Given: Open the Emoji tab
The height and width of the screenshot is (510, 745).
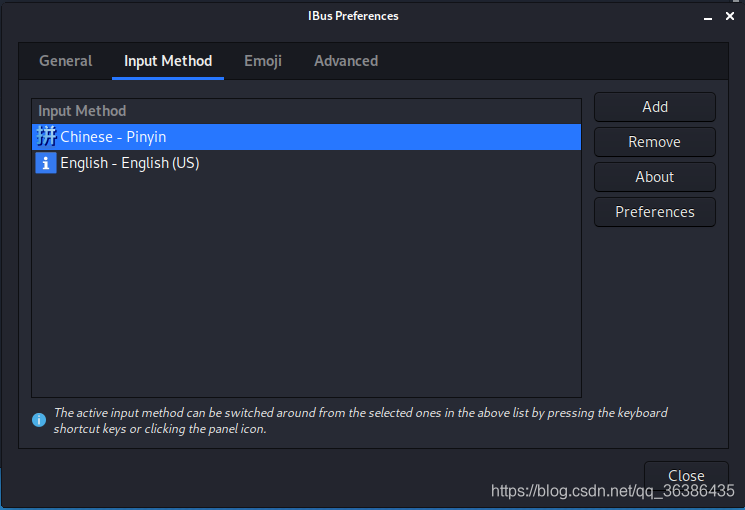Looking at the screenshot, I should tap(263, 61).
